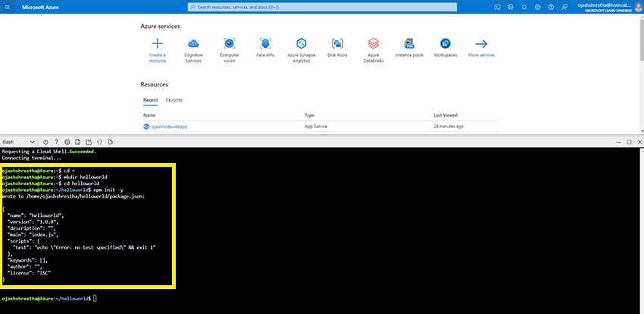
Task: Click the "main": "index.js" line
Action: click(x=33, y=234)
